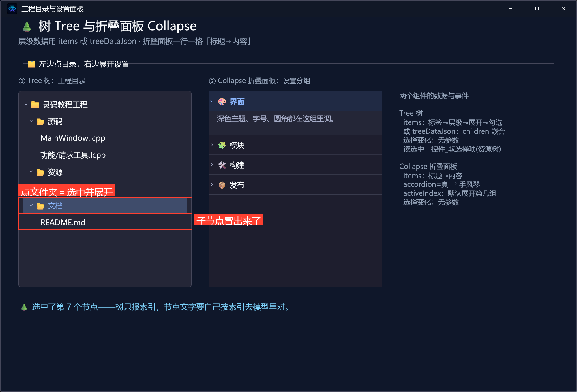Collapse the 源码 folder chevron
Image resolution: width=577 pixels, height=392 pixels.
pyautogui.click(x=31, y=121)
